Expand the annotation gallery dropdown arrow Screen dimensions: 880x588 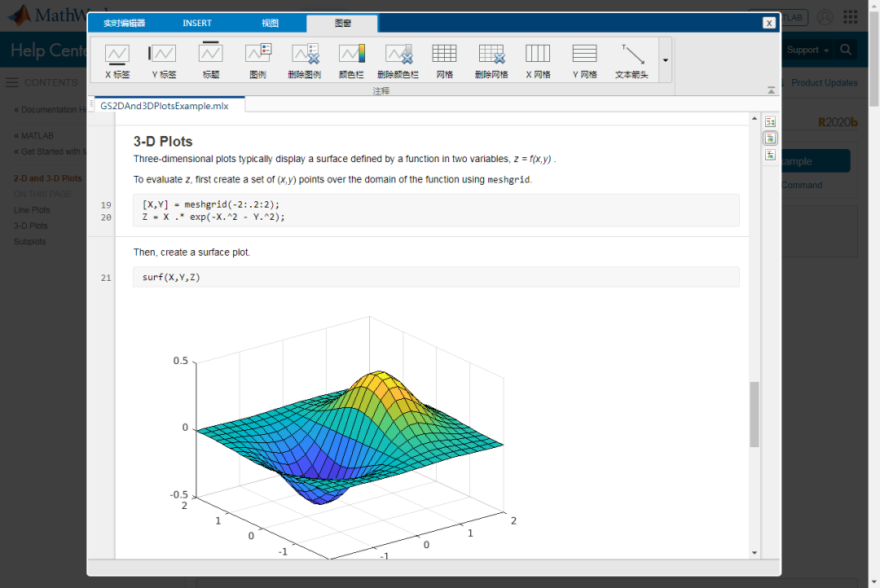[x=665, y=60]
